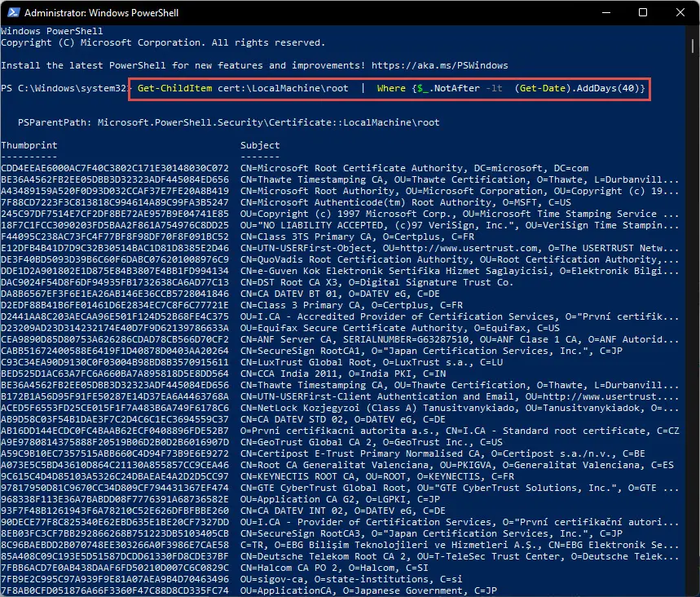Select thumbprint D2EDF88B41B6FE01461D6E2834EC7C8F6C77721E
This screenshot has width=700, height=597.
pos(115,305)
